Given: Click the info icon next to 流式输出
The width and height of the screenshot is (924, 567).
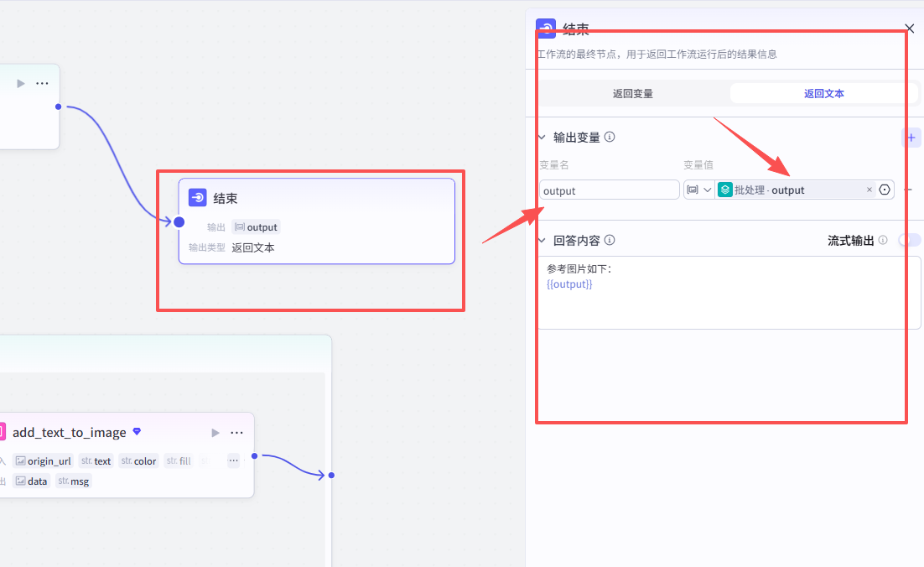Looking at the screenshot, I should click(x=883, y=240).
